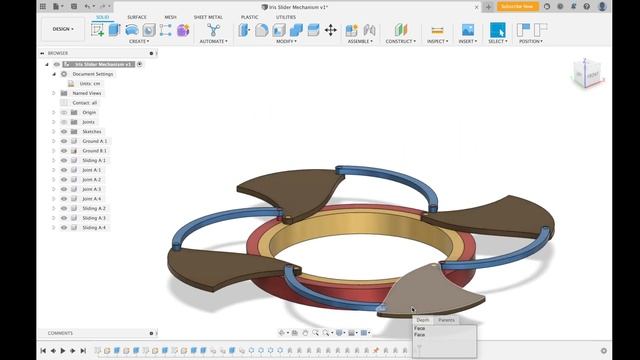Open the CREATE menu dropdown

pyautogui.click(x=139, y=41)
